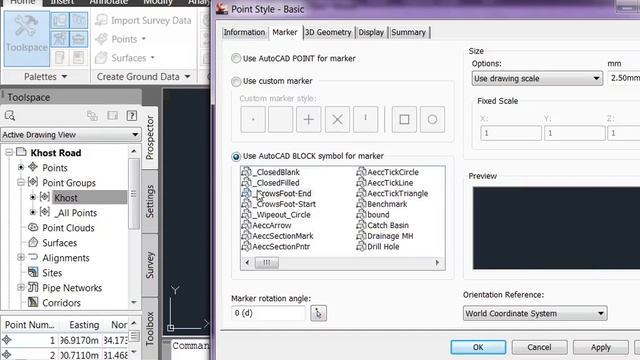
Task: Click the OK button
Action: (x=478, y=347)
